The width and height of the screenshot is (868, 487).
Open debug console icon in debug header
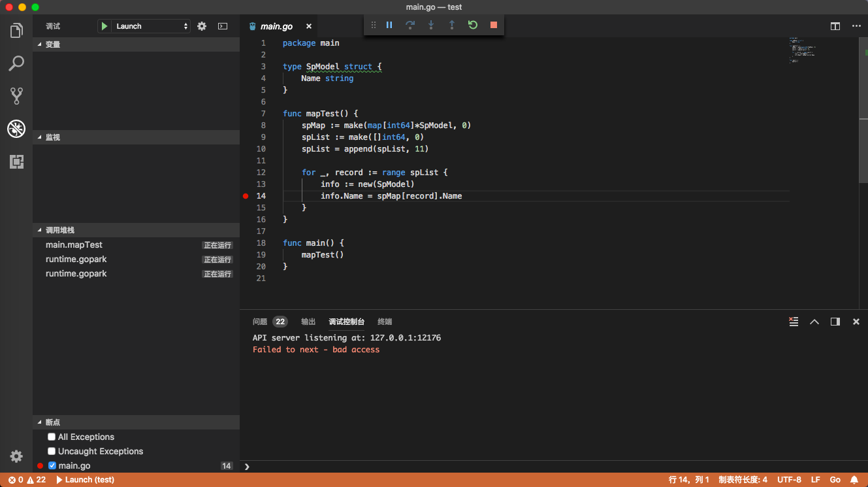click(223, 26)
